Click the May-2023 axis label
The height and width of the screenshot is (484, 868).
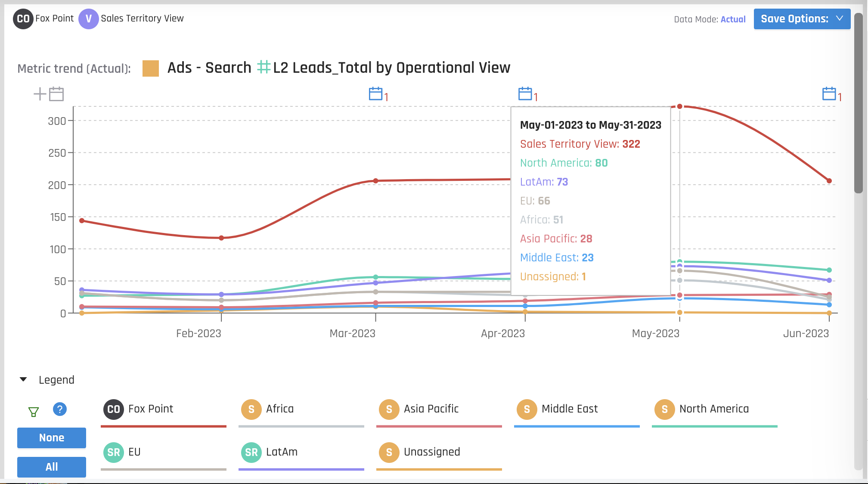656,333
